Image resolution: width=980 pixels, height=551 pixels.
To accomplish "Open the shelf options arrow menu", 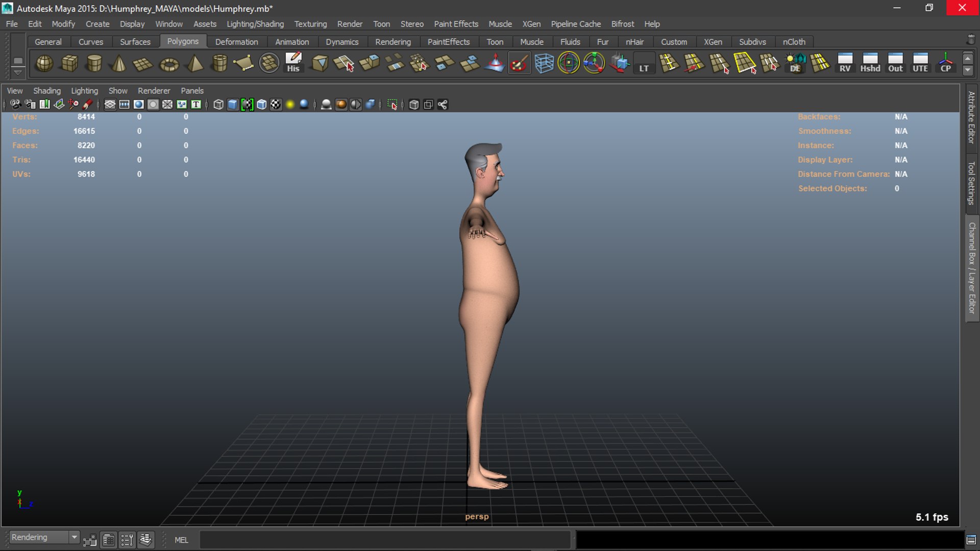I will (x=18, y=72).
